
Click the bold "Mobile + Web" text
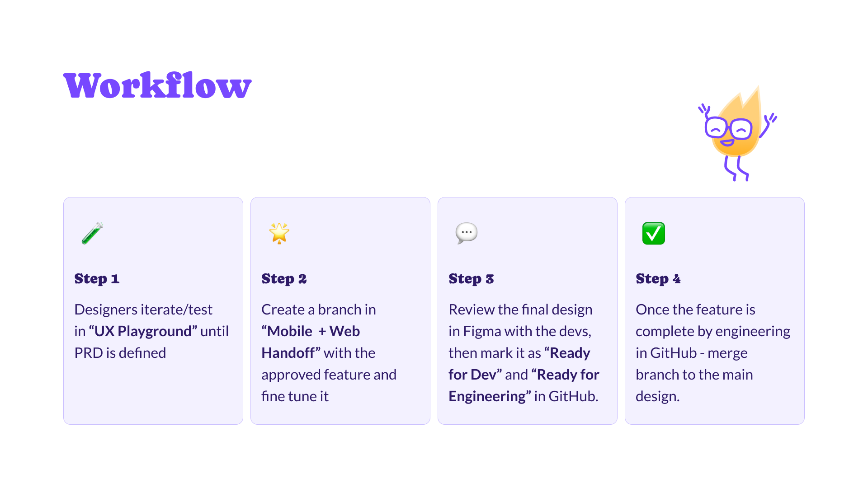311,331
